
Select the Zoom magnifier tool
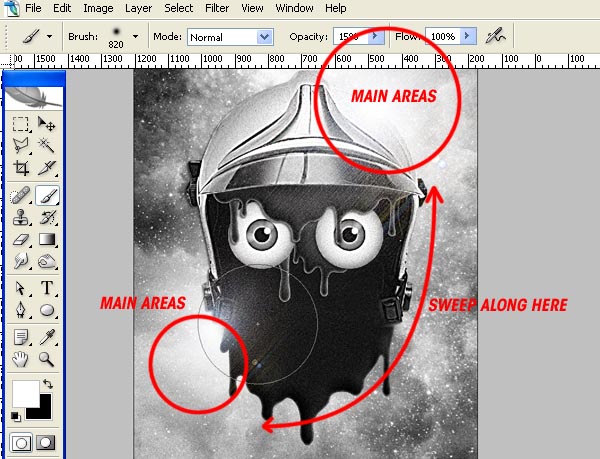tap(47, 360)
